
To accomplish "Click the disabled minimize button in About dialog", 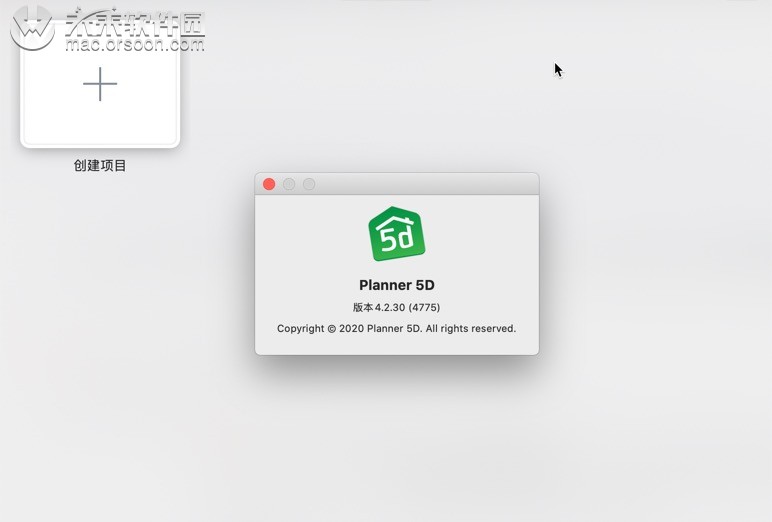I will pos(289,184).
